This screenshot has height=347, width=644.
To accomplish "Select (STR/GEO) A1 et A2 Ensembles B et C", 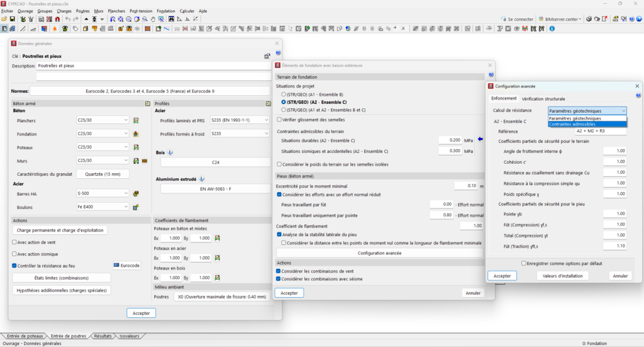I will [284, 110].
